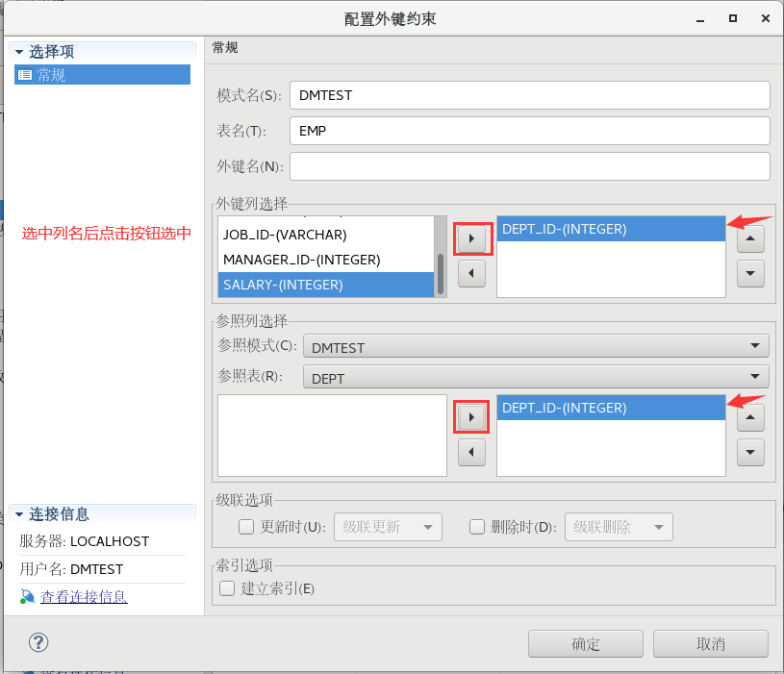
Task: Click the down arrow in reference column list
Action: click(750, 452)
